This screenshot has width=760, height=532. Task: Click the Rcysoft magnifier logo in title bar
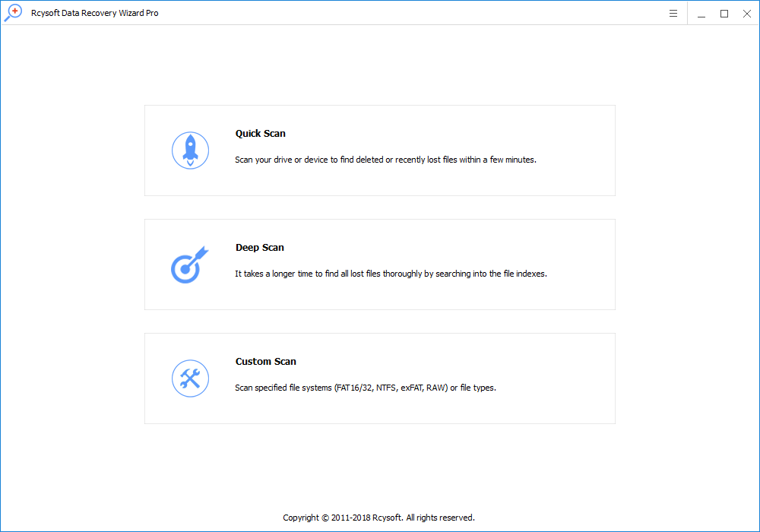click(13, 13)
